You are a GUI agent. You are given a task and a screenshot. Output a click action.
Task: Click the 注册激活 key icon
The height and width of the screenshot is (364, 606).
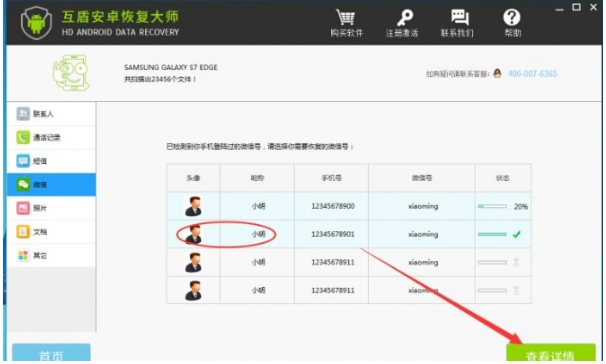(x=404, y=18)
